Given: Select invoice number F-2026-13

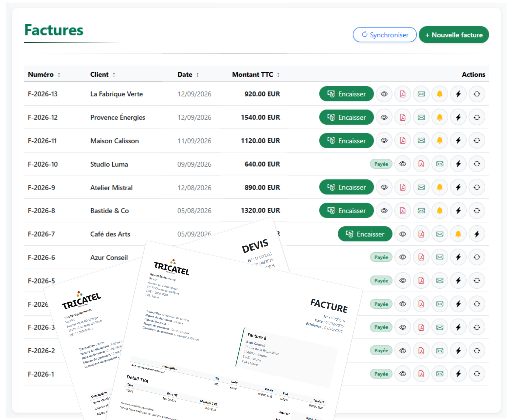Looking at the screenshot, I should coord(42,94).
